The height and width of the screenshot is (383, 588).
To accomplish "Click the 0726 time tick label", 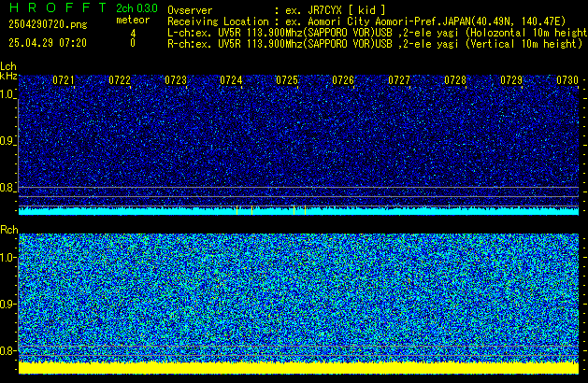I will click(x=343, y=80).
